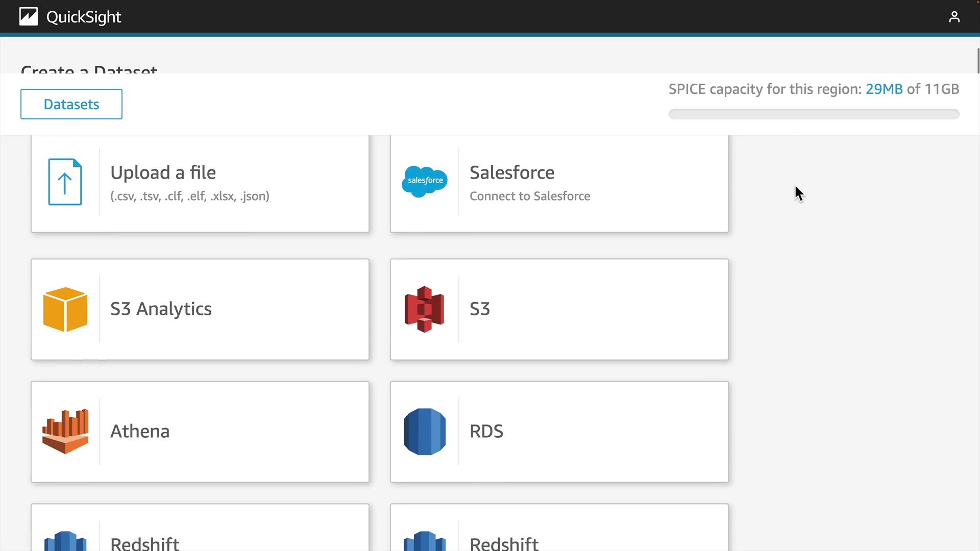
Task: Click the SPICE capacity progress bar
Action: [x=814, y=114]
